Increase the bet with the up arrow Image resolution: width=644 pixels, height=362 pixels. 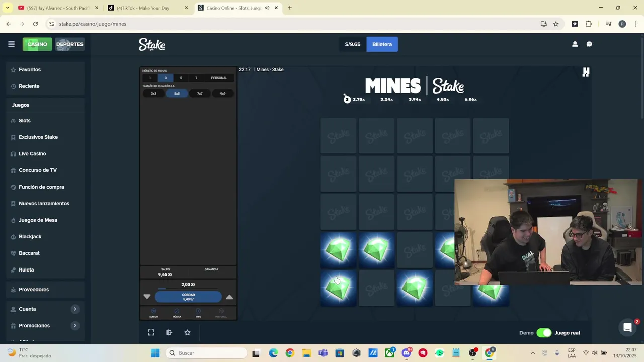(x=229, y=297)
